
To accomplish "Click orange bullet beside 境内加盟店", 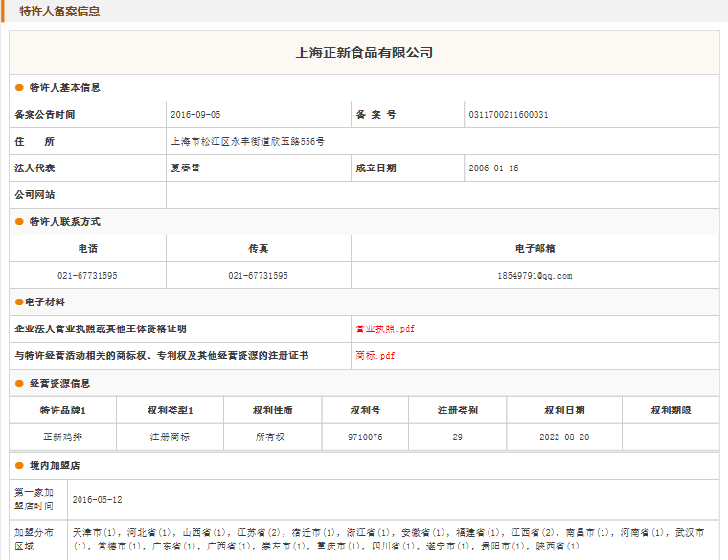I will coord(19,466).
